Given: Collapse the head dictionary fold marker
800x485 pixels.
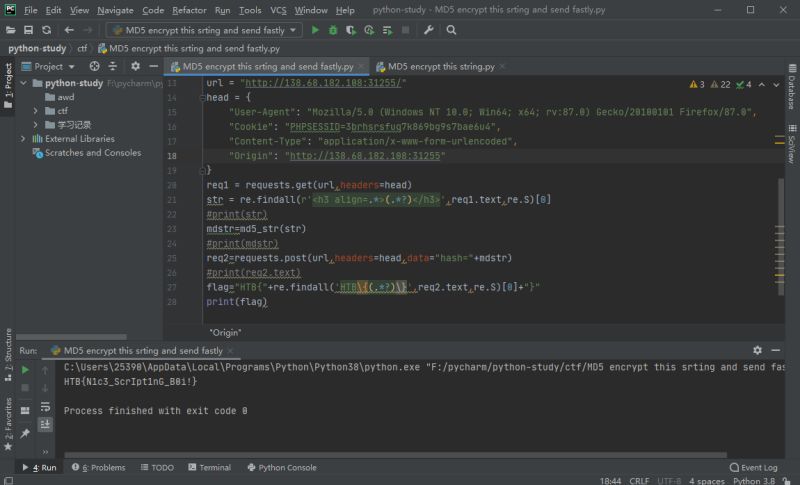Looking at the screenshot, I should coord(202,97).
